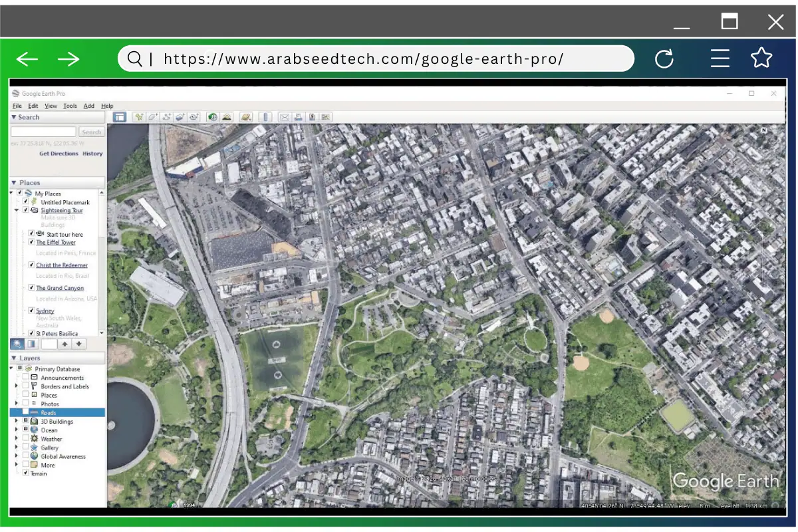
Task: Enable the Roads layer
Action: (25, 412)
